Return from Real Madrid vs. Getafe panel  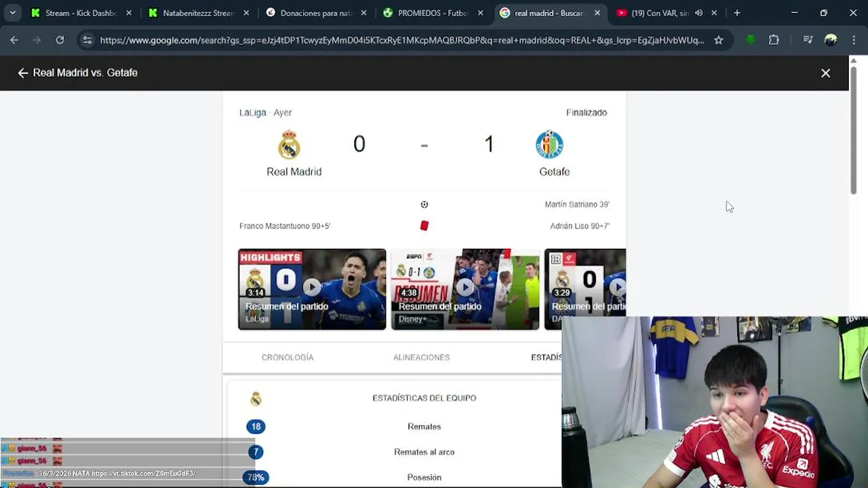click(23, 73)
